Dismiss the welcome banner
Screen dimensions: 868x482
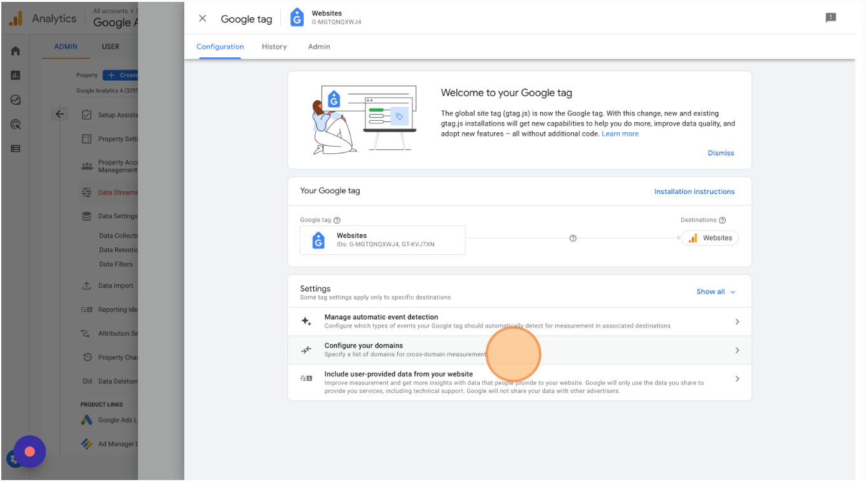coord(721,153)
